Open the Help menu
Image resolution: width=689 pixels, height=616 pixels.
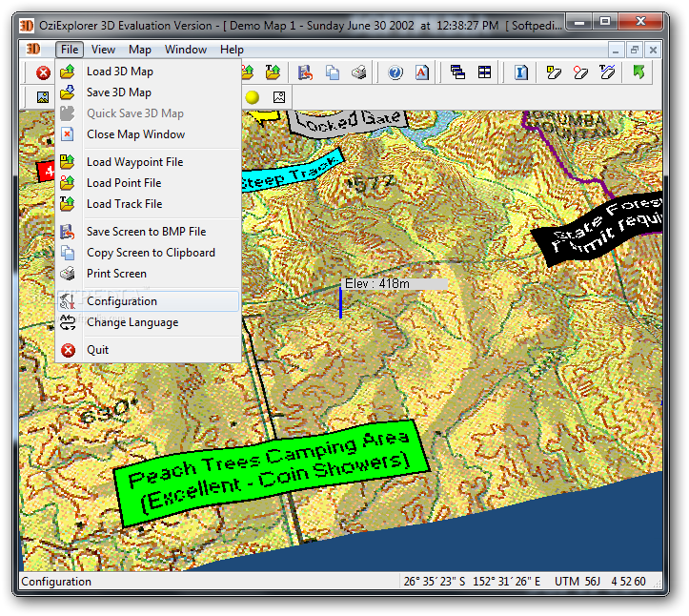232,50
